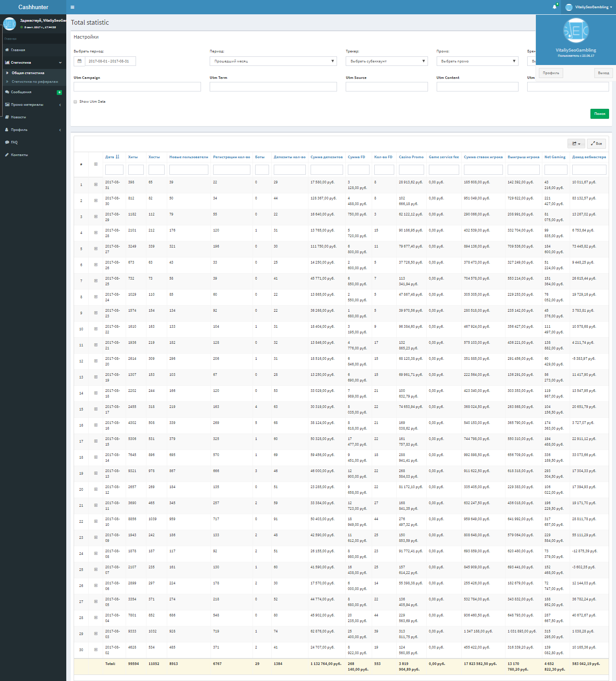Click the Главная home icon in sidebar
The height and width of the screenshot is (681, 616).
[x=7, y=50]
